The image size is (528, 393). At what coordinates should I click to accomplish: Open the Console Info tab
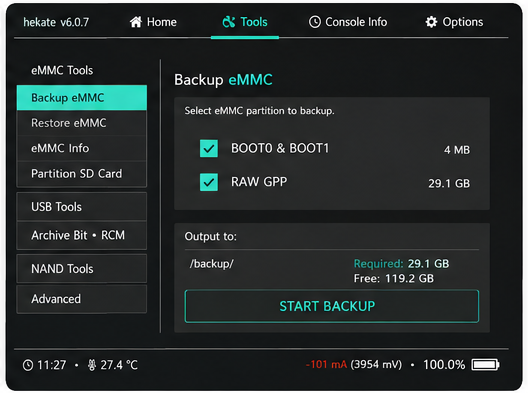coord(348,22)
